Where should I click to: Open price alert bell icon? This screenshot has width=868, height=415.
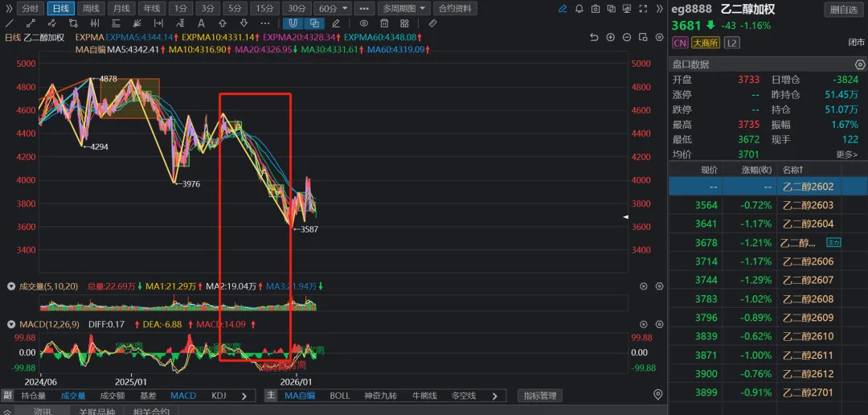click(x=579, y=8)
